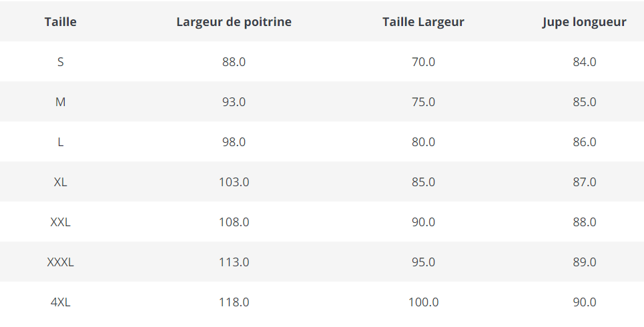The width and height of the screenshot is (644, 327).
Task: Click the 118.0 chest width value
Action: pyautogui.click(x=234, y=302)
